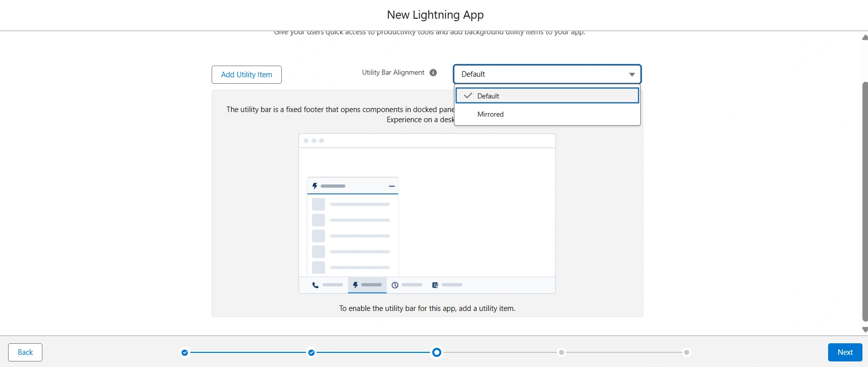Click the dropdown arrow in the alignment combobox
868x367 pixels.
632,74
